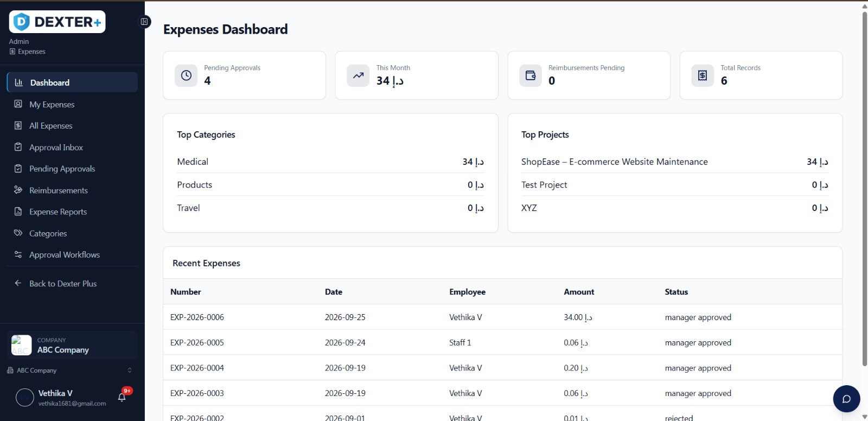The width and height of the screenshot is (868, 421).
Task: Open the Dashboard menu item
Action: click(72, 82)
